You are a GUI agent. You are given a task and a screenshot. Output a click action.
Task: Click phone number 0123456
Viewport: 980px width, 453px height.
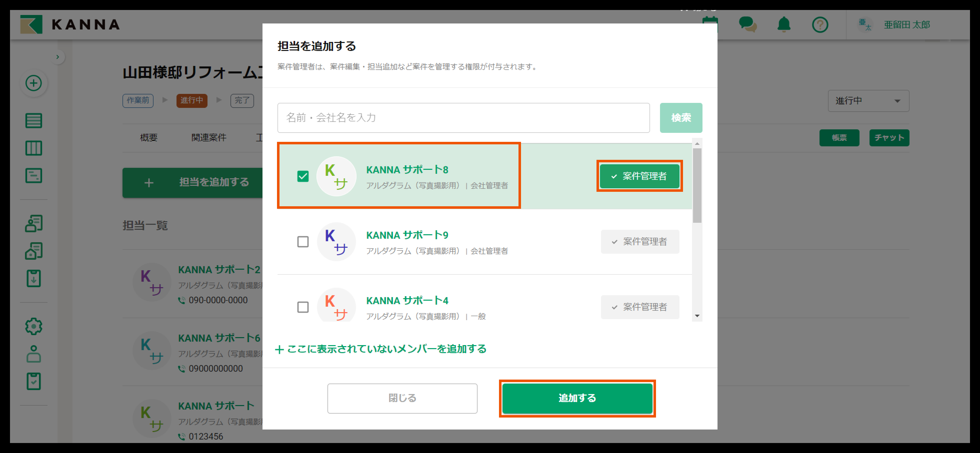[206, 436]
